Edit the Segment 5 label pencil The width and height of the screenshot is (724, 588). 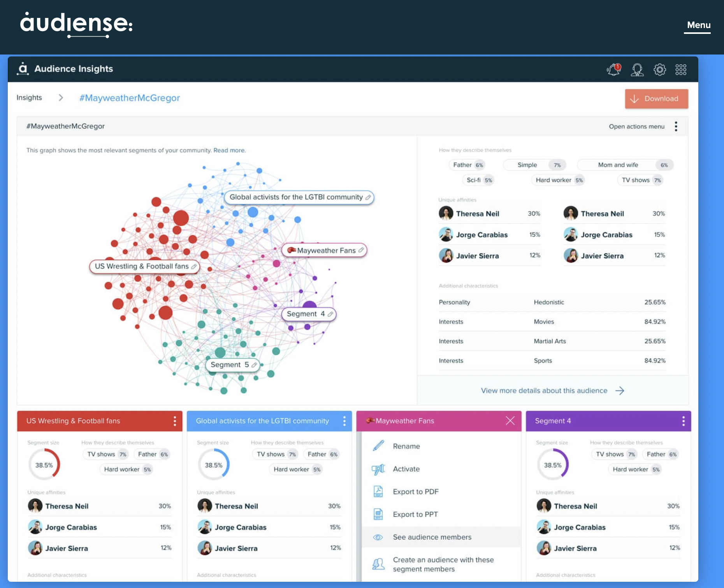254,365
